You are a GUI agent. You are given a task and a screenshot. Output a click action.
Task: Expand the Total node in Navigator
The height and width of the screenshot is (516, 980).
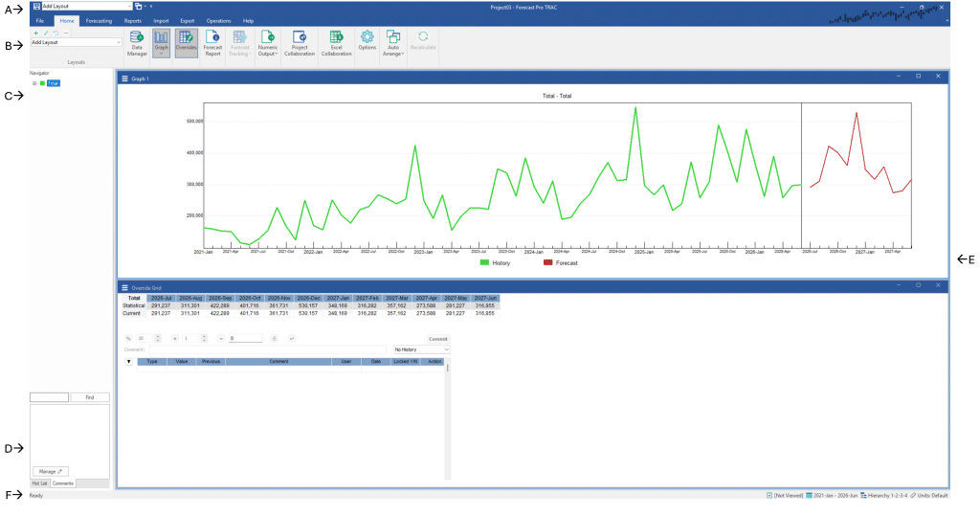coord(34,83)
